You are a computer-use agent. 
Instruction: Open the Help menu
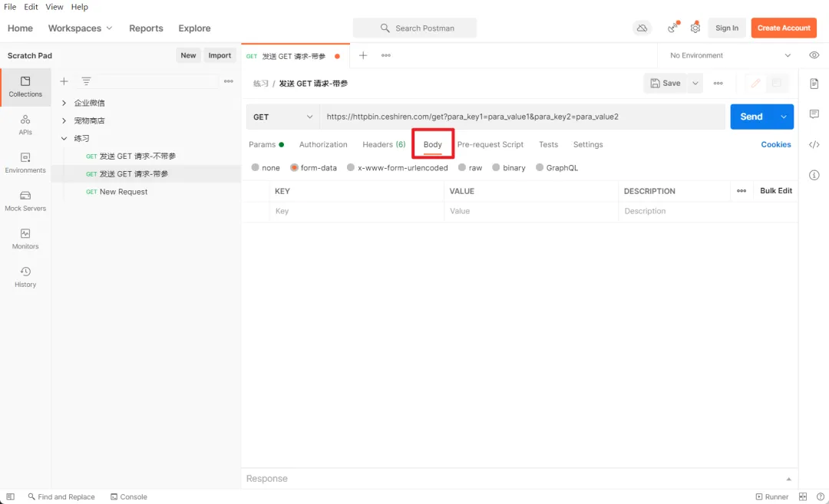coord(80,7)
